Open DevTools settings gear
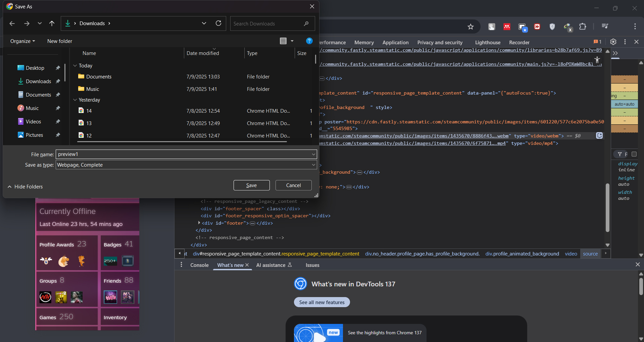 (613, 42)
